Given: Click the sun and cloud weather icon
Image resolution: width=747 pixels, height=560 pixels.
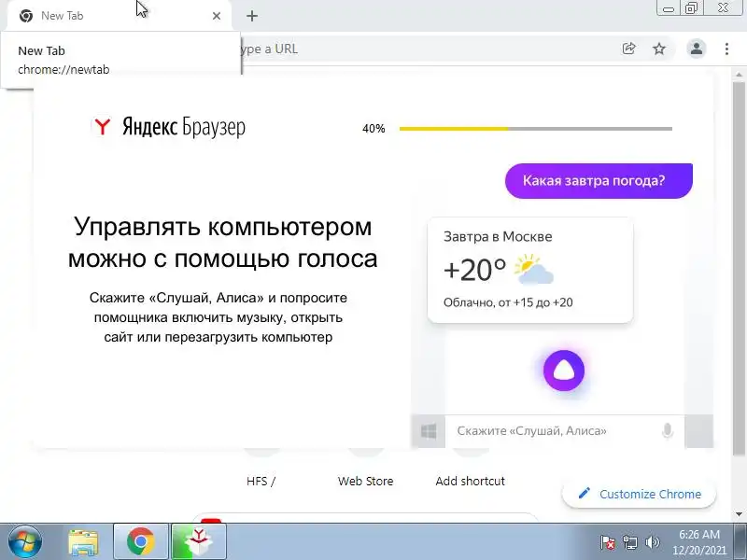Looking at the screenshot, I should point(534,269).
